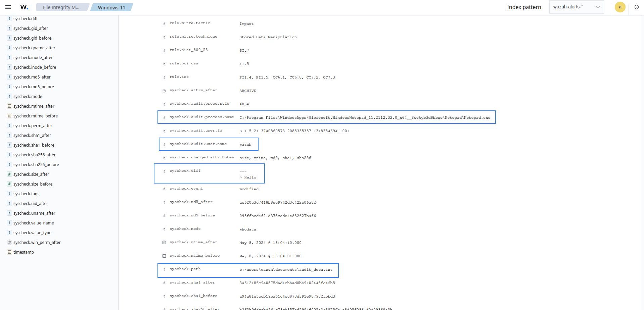644x310 pixels.
Task: Click unknown-type icon beside syscheck.win_perm_after
Action: 9,242
